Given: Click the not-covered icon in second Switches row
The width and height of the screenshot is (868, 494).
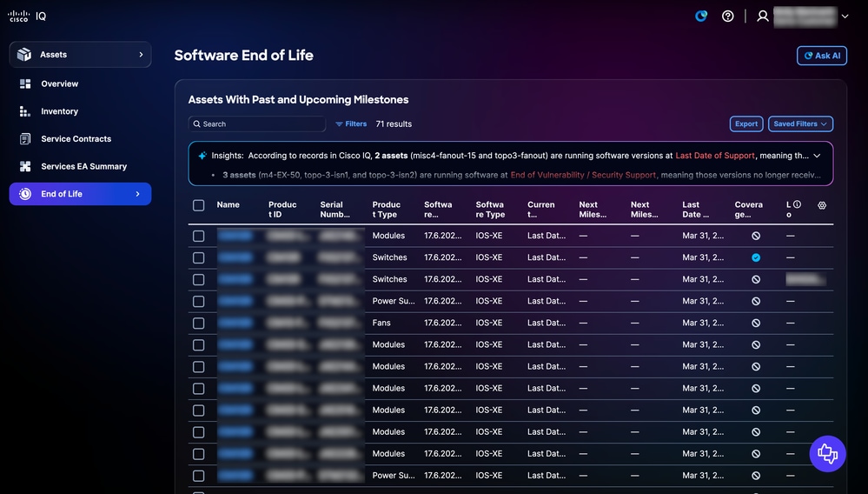Looking at the screenshot, I should (x=756, y=280).
